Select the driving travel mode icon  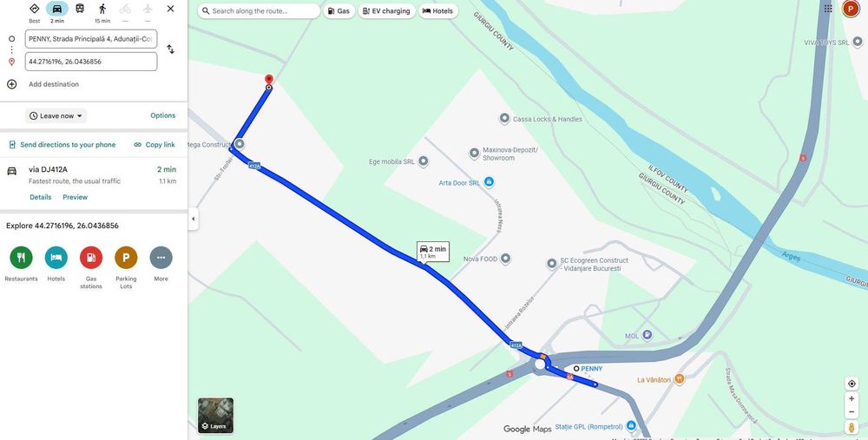click(57, 9)
